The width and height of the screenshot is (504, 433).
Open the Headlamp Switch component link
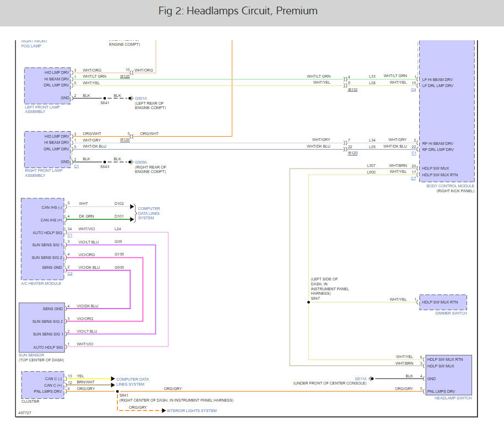coord(453,398)
